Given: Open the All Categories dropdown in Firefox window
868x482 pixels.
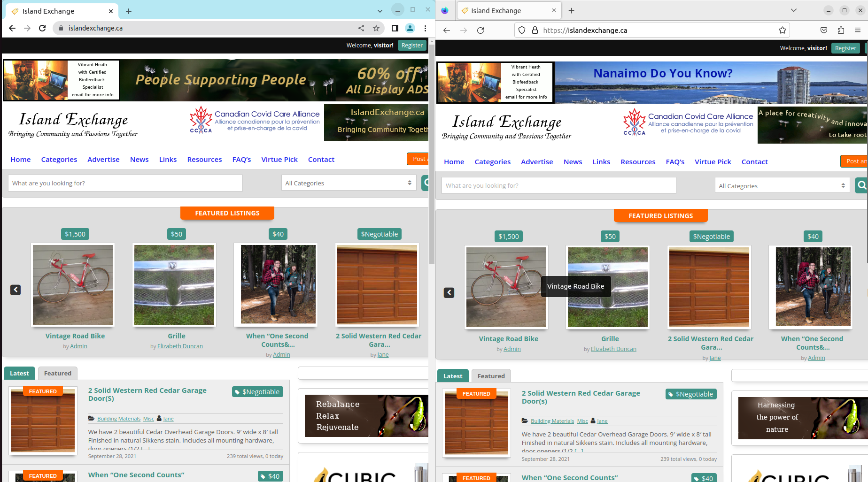Looking at the screenshot, I should point(782,185).
